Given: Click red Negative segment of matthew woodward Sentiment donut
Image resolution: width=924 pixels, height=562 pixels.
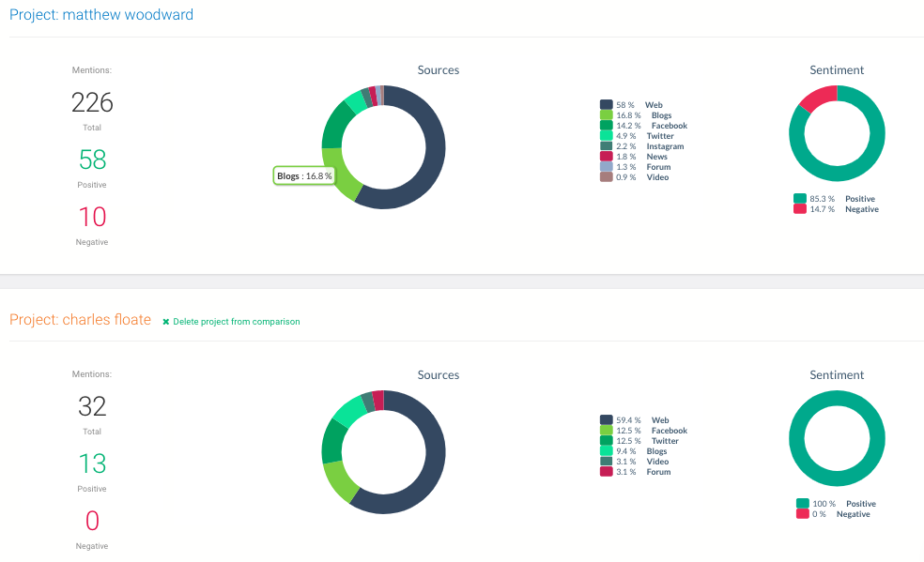Looking at the screenshot, I should pyautogui.click(x=820, y=98).
